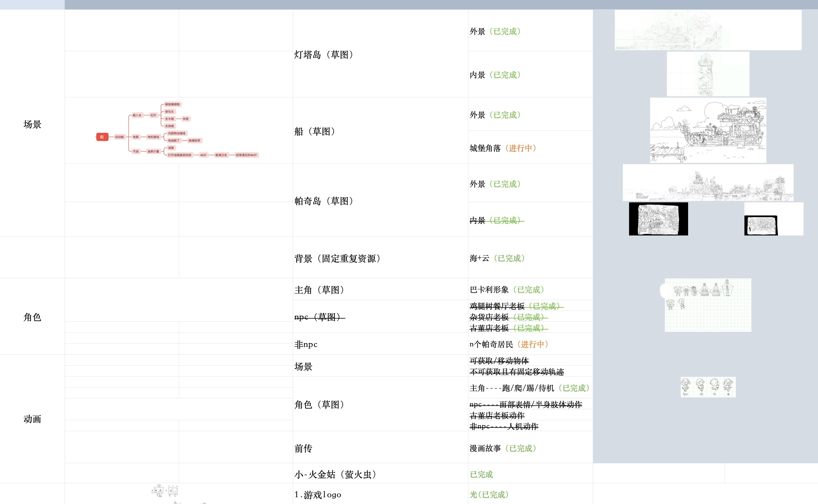Viewport: 818px width, 504px height.
Task: Click the 打开油箱盖密码锁 mind map node
Action: click(180, 155)
